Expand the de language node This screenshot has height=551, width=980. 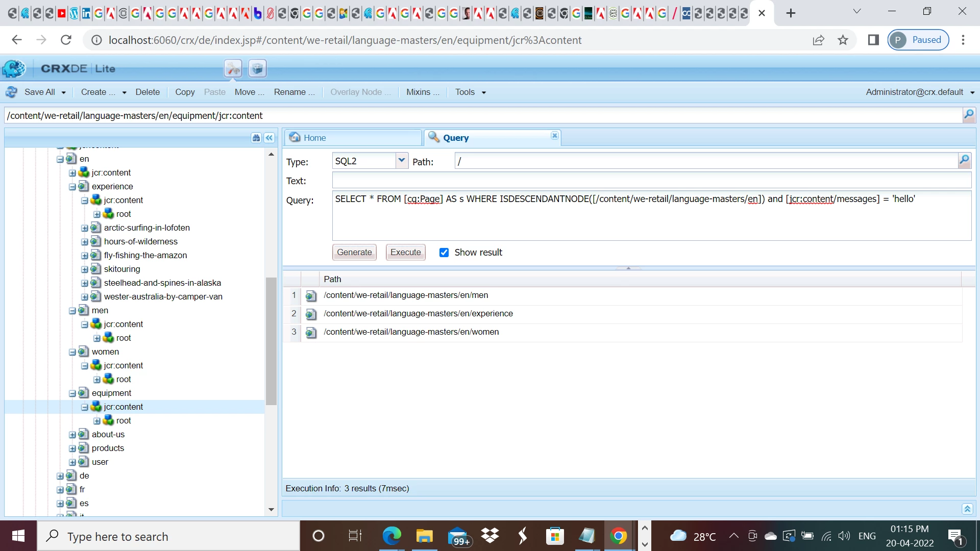click(60, 476)
